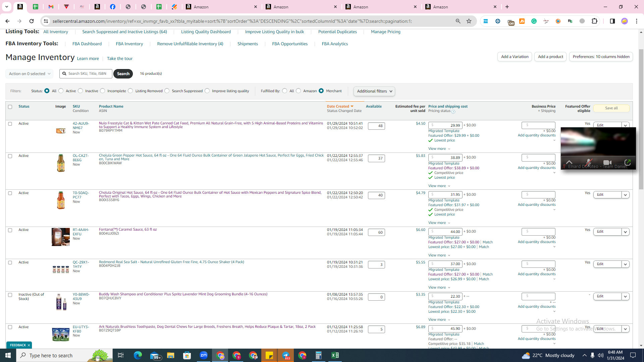The width and height of the screenshot is (644, 362).
Task: Select the Buddy Wash Shampoo row checkbox
Action: click(x=10, y=295)
